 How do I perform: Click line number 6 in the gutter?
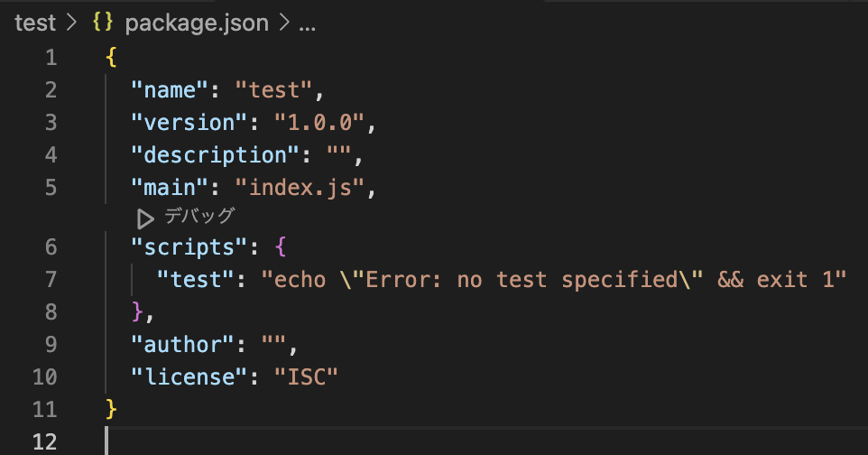pyautogui.click(x=51, y=247)
